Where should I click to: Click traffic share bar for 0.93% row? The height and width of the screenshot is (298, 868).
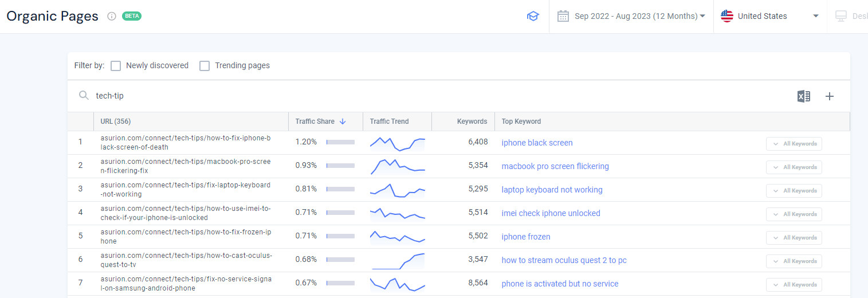click(340, 166)
